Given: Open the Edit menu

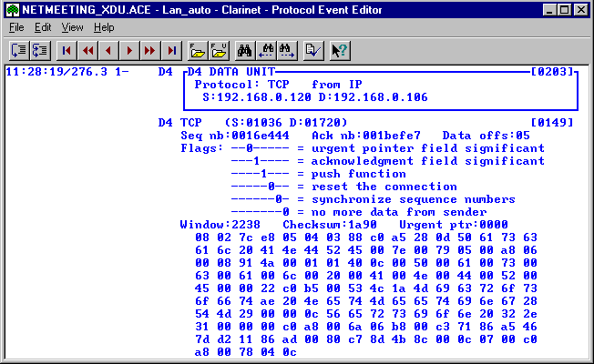Looking at the screenshot, I should pyautogui.click(x=43, y=27).
